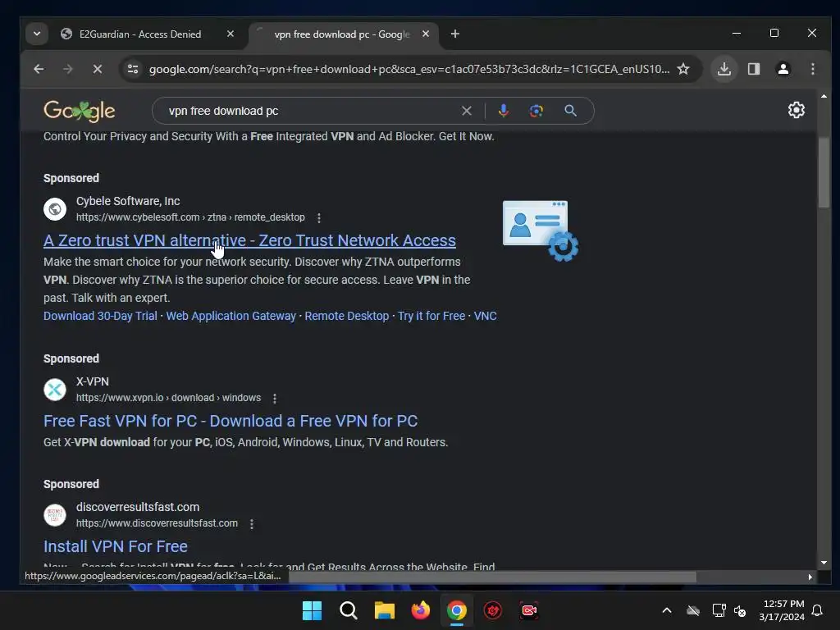Click the Google search box text

coord(223,111)
